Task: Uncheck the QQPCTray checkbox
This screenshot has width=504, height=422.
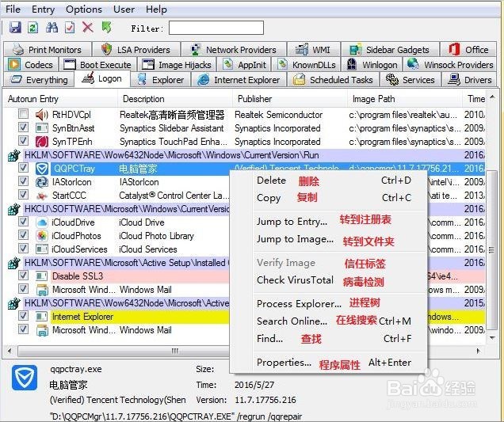Action: [x=23, y=167]
